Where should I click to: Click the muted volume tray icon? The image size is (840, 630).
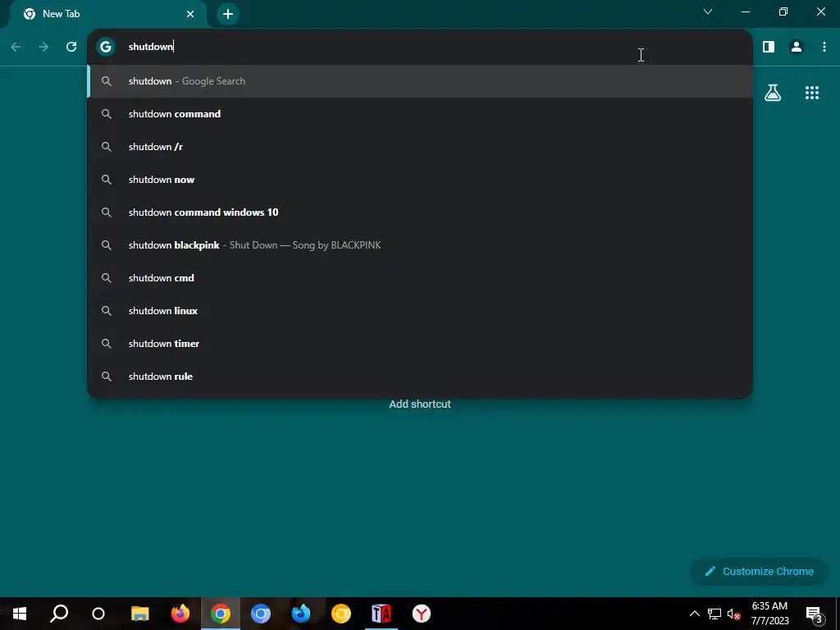[x=734, y=614]
